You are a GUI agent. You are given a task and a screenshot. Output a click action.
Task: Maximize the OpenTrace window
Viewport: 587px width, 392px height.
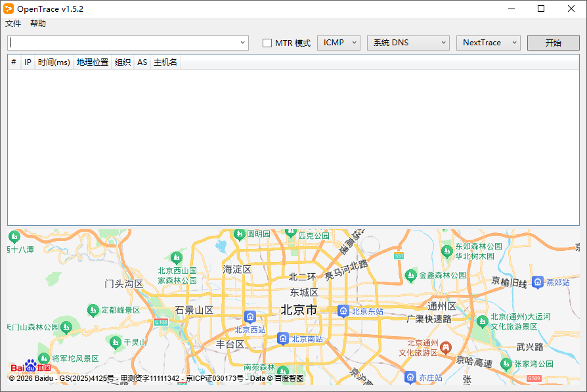point(541,9)
